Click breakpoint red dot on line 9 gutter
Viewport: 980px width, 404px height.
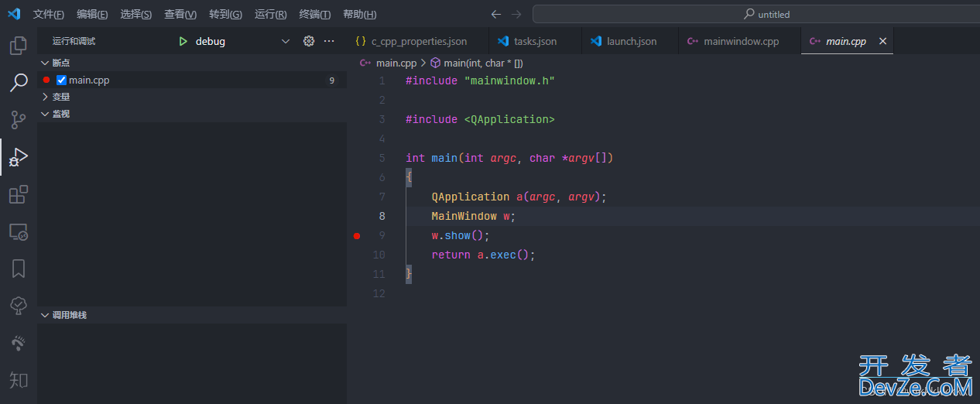point(357,235)
